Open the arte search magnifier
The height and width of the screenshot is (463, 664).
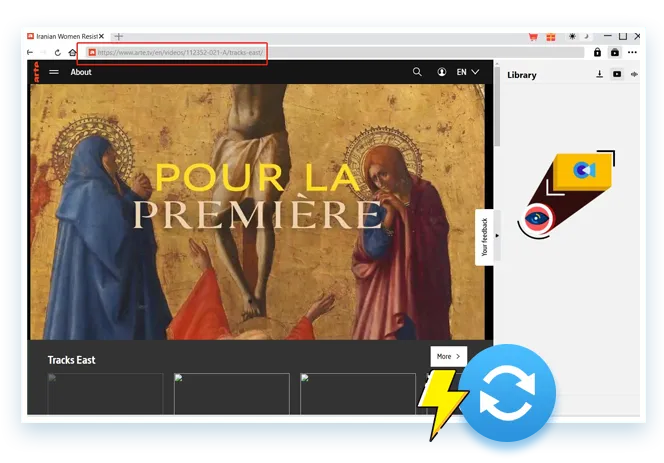[x=417, y=72]
